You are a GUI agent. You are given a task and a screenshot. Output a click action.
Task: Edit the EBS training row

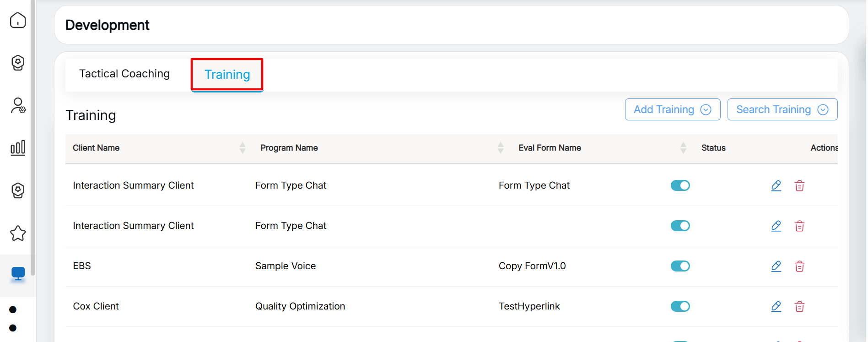(x=776, y=266)
